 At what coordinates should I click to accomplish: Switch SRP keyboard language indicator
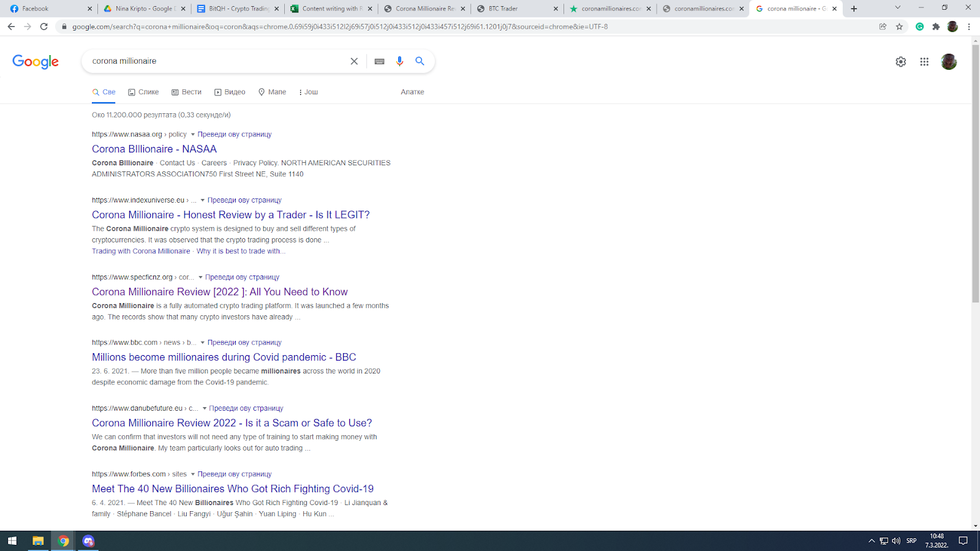(911, 541)
